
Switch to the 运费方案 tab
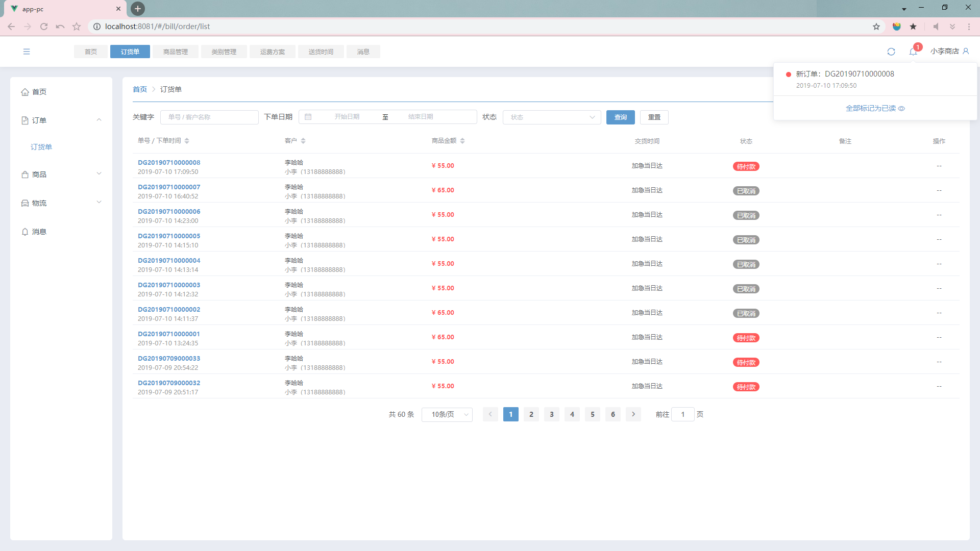pyautogui.click(x=272, y=52)
